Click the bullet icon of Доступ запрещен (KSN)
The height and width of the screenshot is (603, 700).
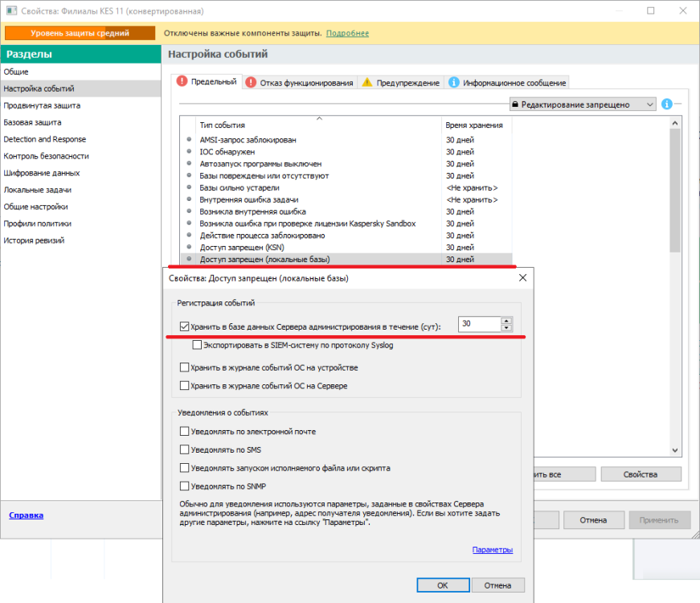click(190, 247)
